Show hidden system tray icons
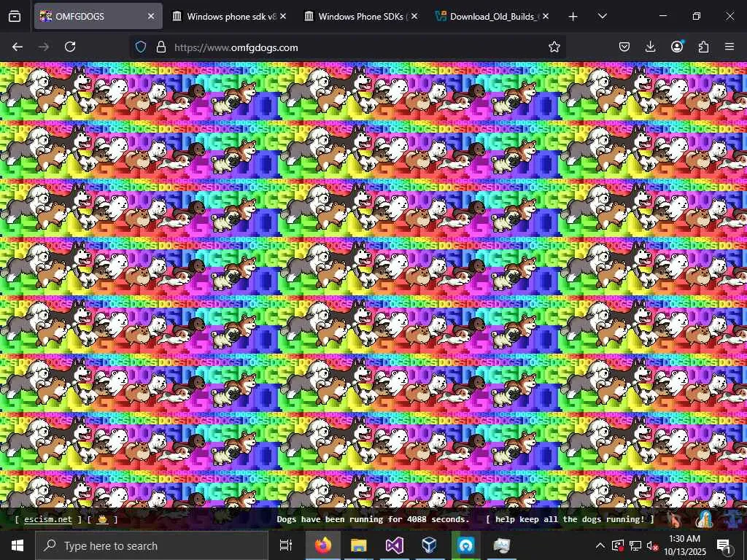747x560 pixels. 600,545
